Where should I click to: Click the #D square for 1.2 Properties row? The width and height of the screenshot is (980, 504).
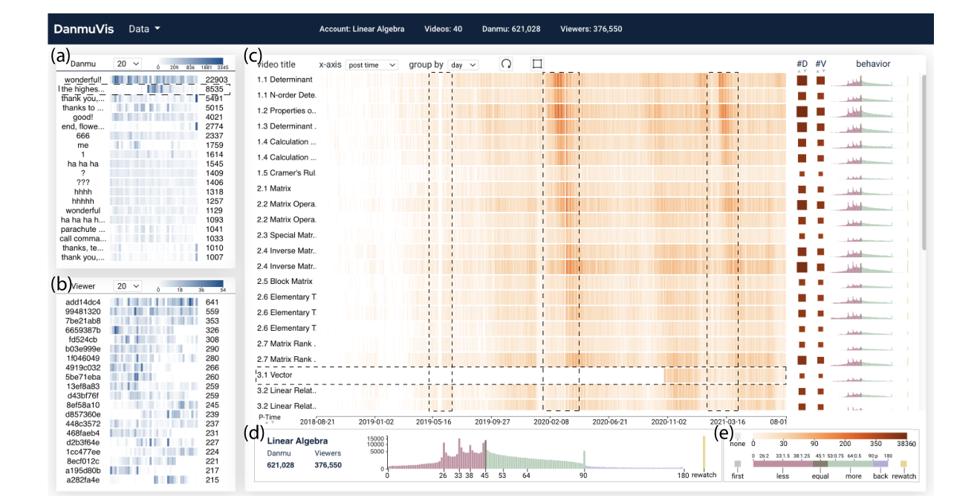802,111
